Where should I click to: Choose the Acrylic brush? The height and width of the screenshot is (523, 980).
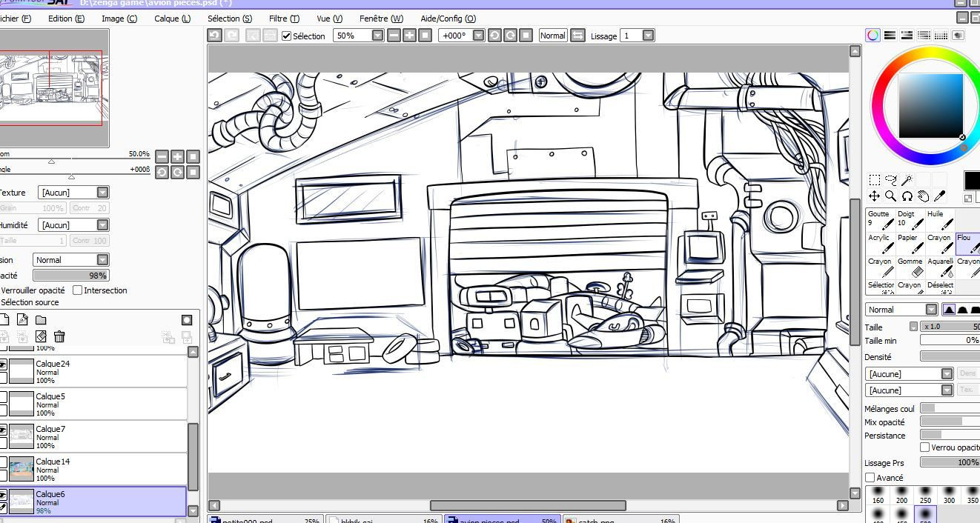click(x=881, y=244)
